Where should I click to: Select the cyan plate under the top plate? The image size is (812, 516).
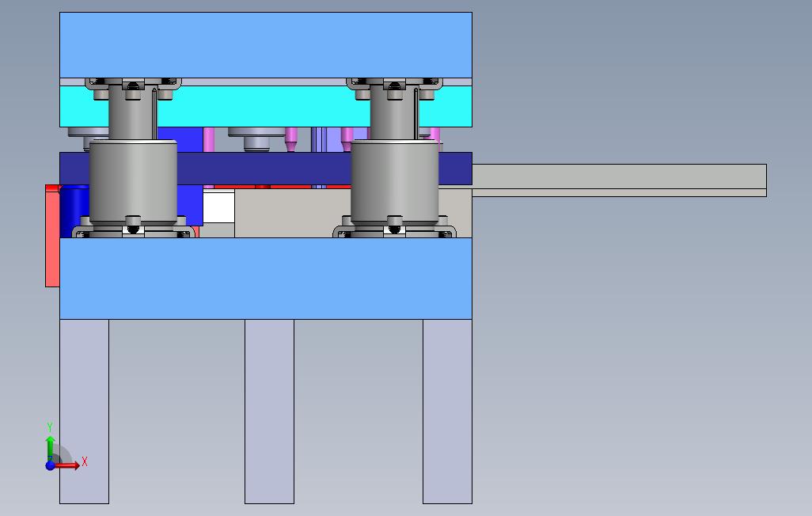click(x=266, y=107)
